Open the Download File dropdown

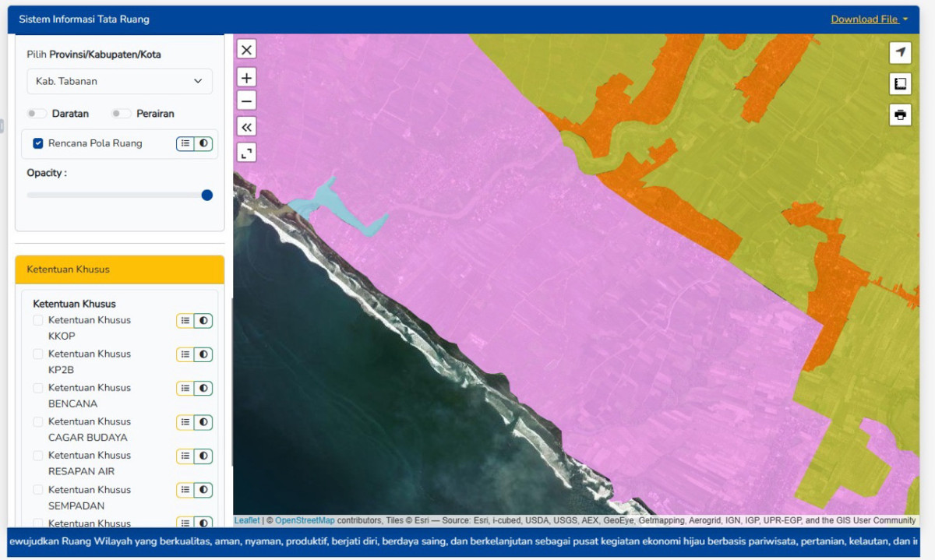tap(869, 19)
